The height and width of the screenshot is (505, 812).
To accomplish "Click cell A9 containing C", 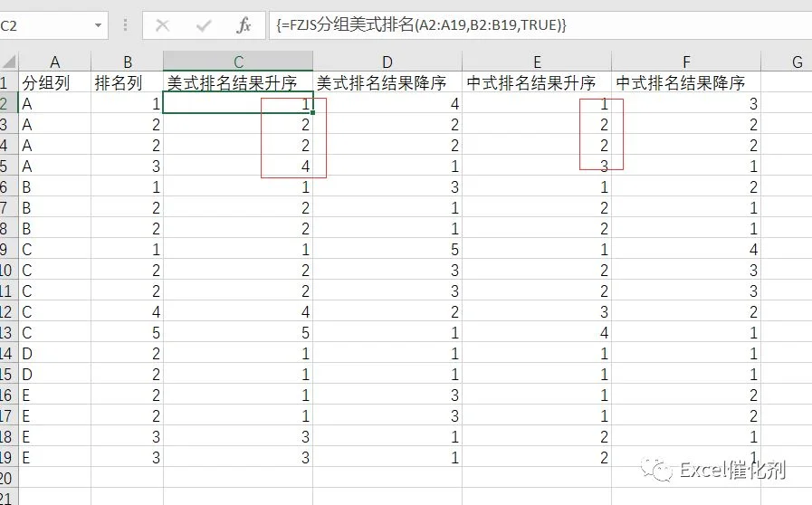I will (x=55, y=249).
